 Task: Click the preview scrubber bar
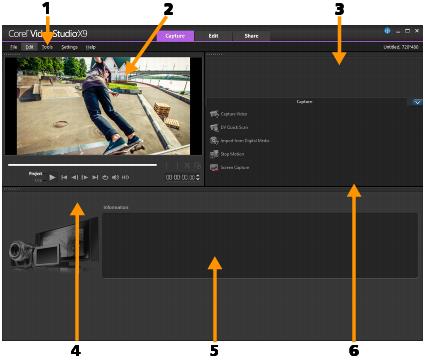click(x=82, y=165)
